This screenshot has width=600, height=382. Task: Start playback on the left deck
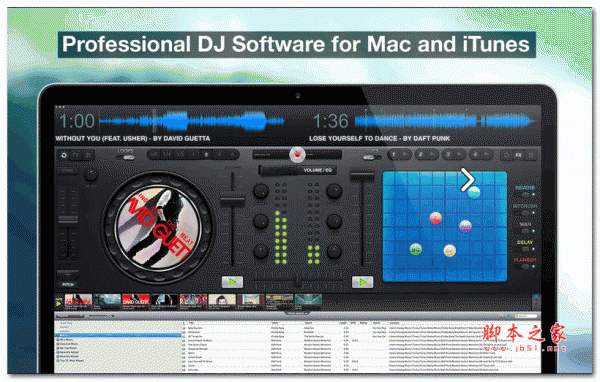click(232, 282)
